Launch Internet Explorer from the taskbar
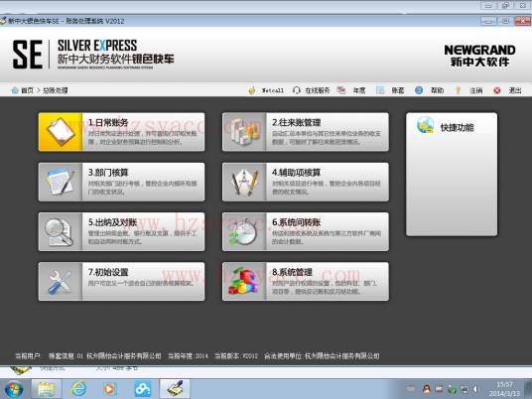This screenshot has height=399, width=532. tap(78, 389)
